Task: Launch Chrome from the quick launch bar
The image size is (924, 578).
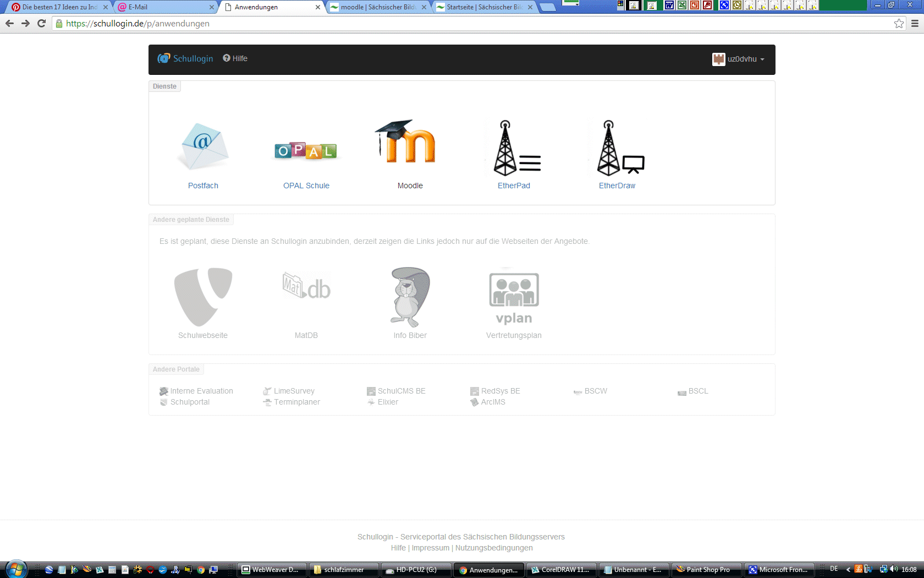Action: (201, 570)
